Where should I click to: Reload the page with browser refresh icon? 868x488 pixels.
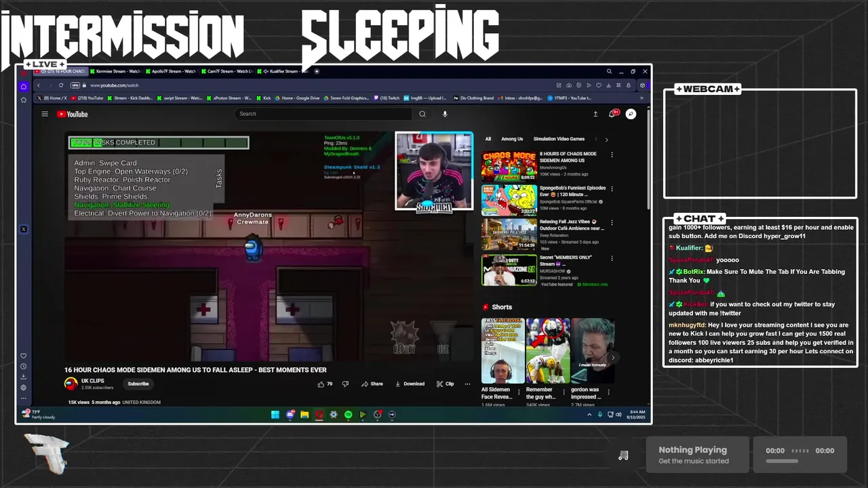click(x=61, y=85)
